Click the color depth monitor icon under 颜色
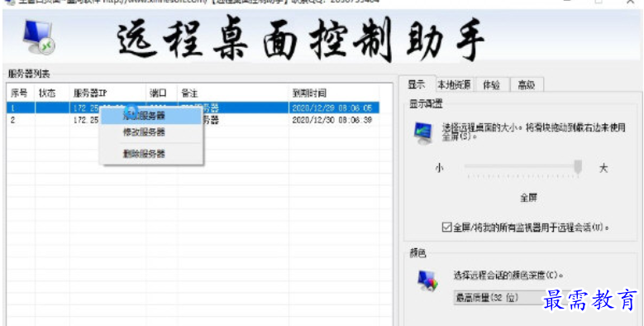The image size is (644, 326). [427, 280]
